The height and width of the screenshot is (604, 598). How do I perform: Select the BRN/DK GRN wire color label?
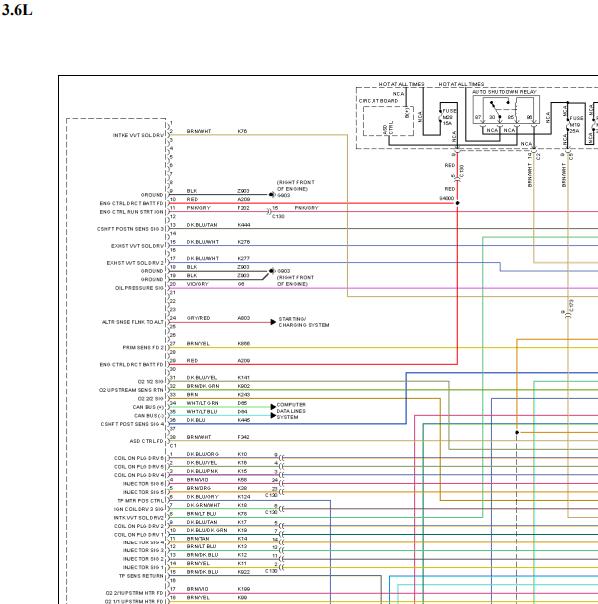pos(203,386)
